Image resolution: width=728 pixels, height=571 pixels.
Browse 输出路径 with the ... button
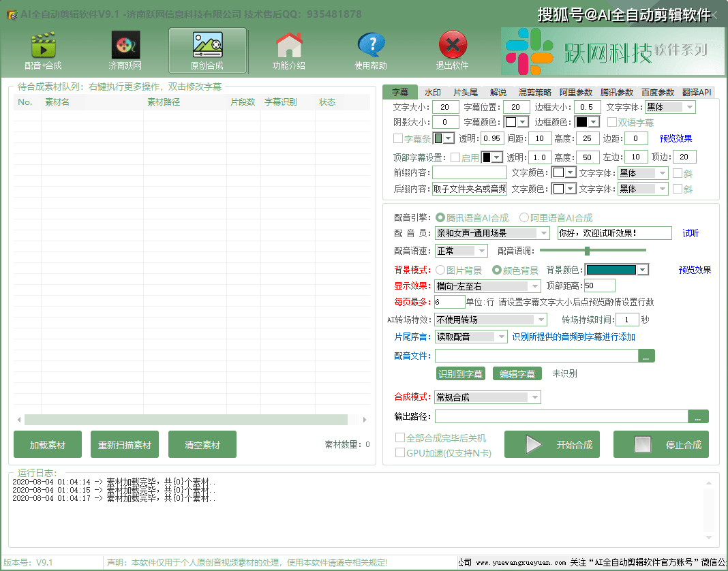tap(698, 416)
